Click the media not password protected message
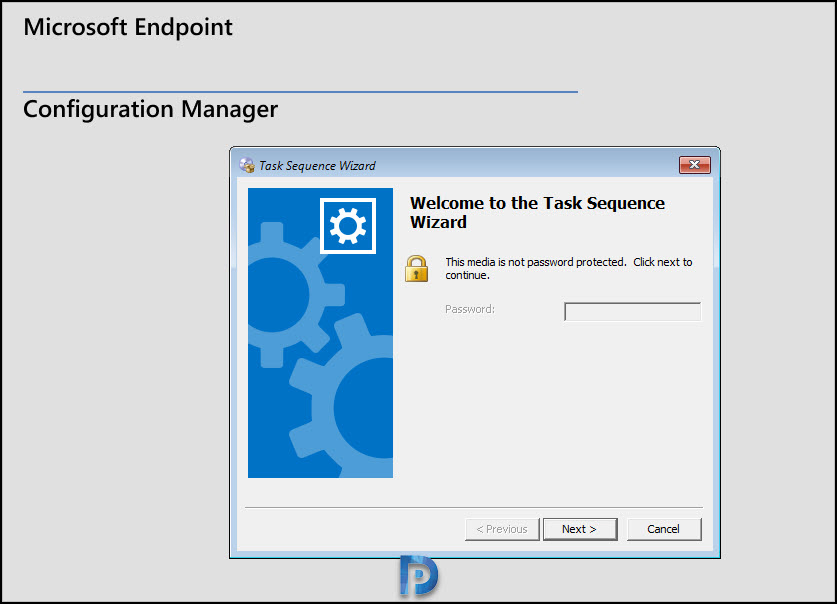 (x=568, y=268)
